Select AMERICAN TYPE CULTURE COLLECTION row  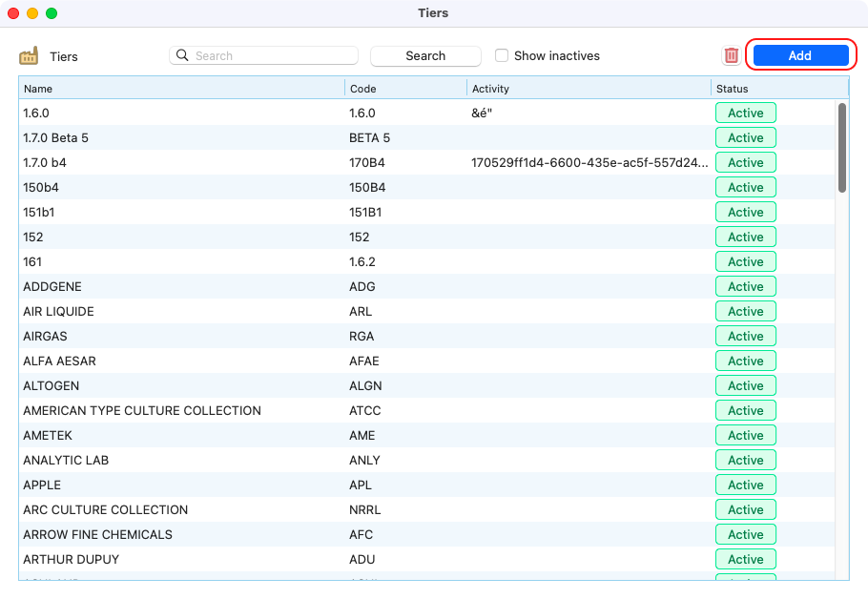click(x=426, y=411)
